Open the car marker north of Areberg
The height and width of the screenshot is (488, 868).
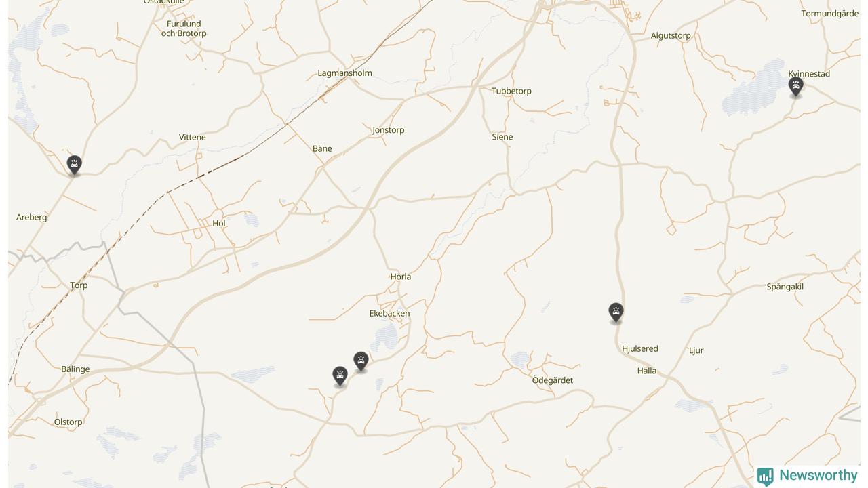click(75, 165)
